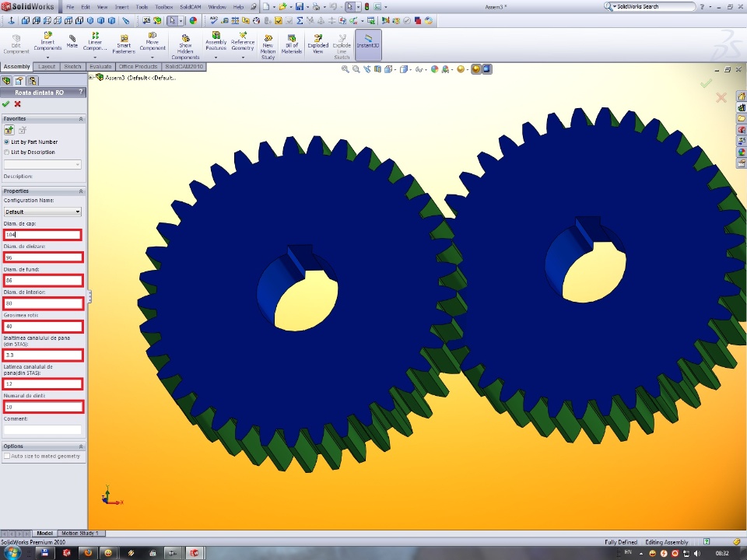747x560 pixels.
Task: Click Edit Appearance color ball in view toolbar
Action: [434, 69]
